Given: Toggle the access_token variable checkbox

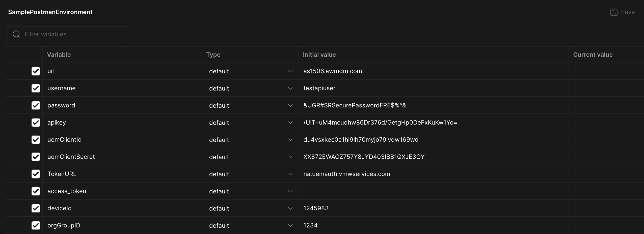Looking at the screenshot, I should point(36,191).
